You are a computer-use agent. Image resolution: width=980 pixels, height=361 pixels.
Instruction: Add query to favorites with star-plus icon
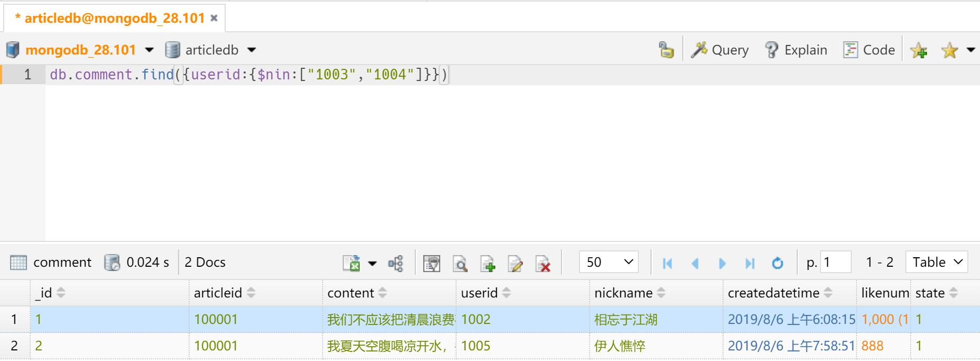(919, 50)
